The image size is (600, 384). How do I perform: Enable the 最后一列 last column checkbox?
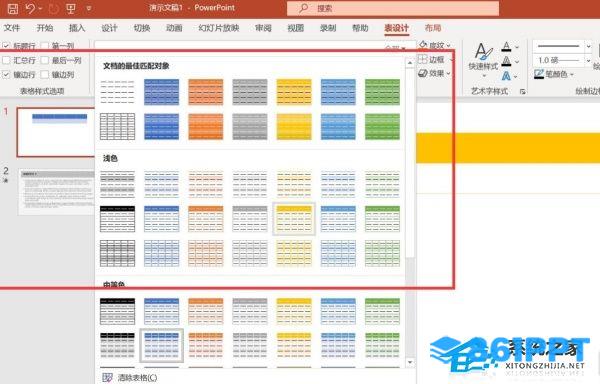pyautogui.click(x=45, y=60)
